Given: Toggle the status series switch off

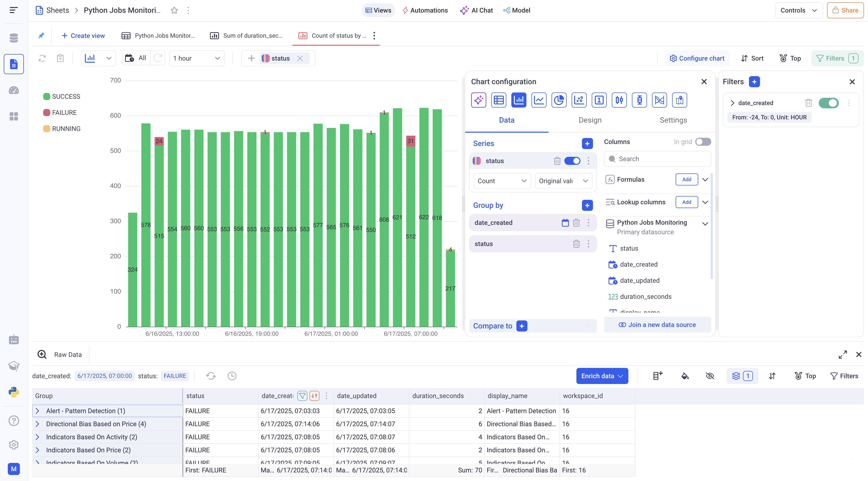Looking at the screenshot, I should 572,161.
